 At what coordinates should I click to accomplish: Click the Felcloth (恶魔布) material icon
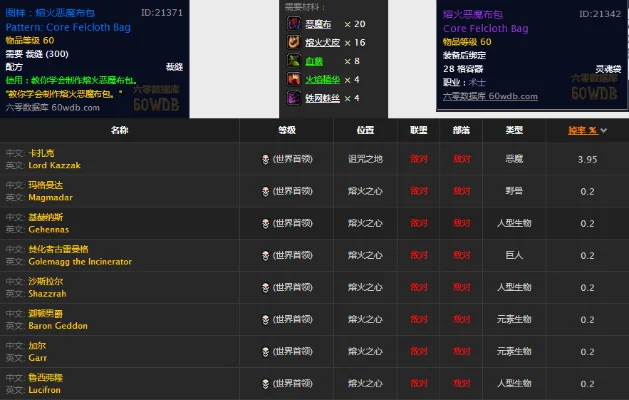click(x=294, y=24)
